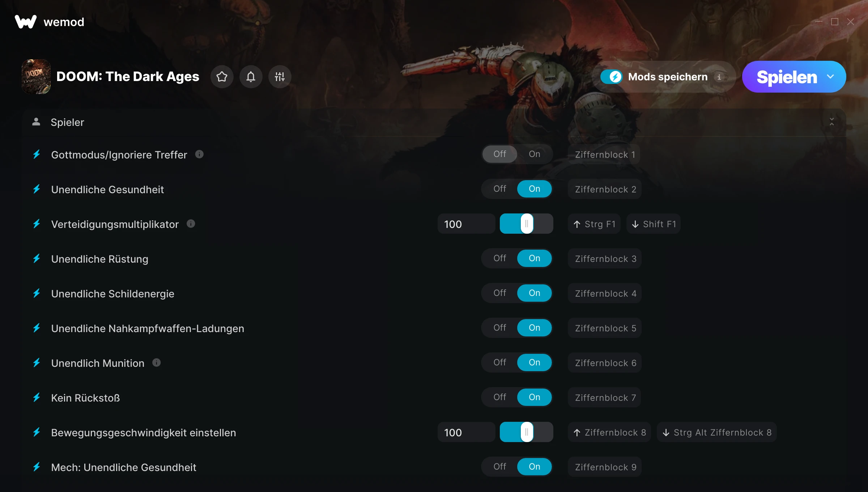Viewport: 868px width, 492px height.
Task: Click the Spielen button
Action: [x=786, y=77]
